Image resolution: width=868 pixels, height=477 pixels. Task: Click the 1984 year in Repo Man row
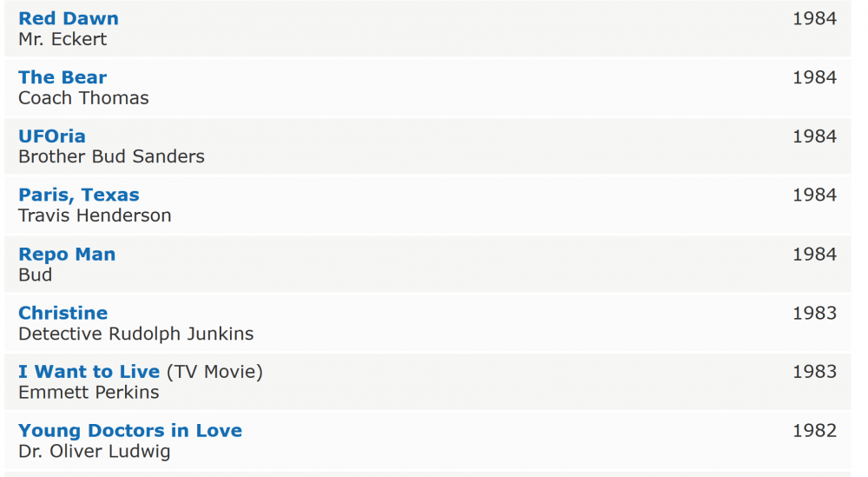point(814,255)
